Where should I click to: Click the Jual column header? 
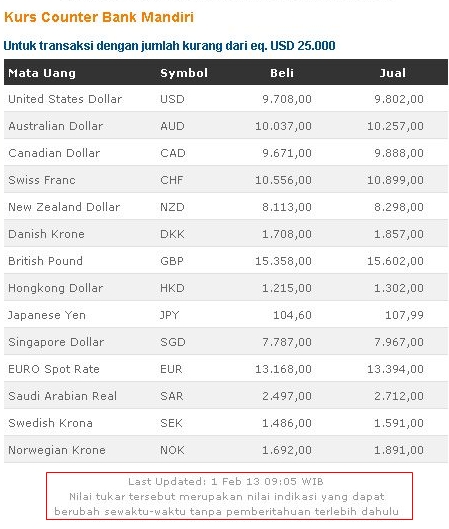(392, 73)
